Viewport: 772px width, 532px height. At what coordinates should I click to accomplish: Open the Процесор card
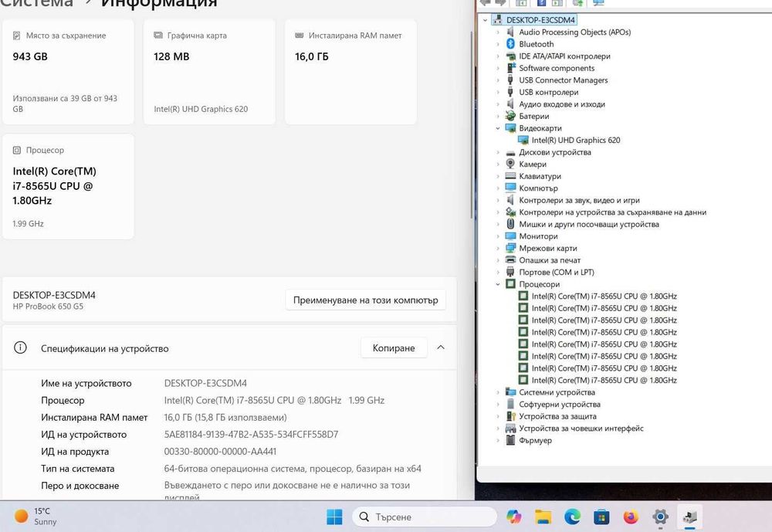pyautogui.click(x=68, y=186)
